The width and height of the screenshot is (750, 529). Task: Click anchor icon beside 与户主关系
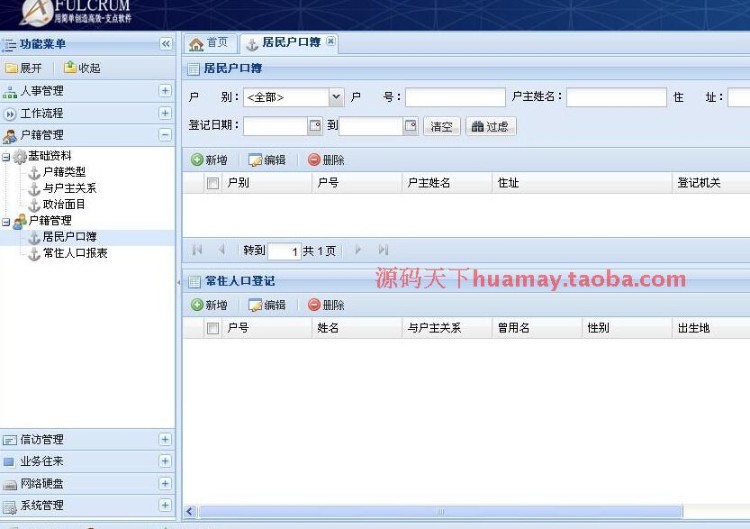(x=34, y=189)
